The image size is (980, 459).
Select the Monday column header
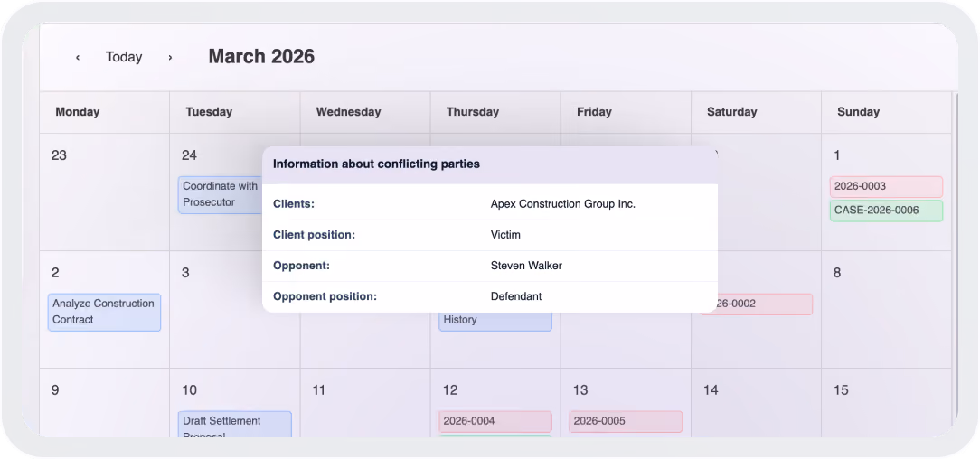click(78, 112)
